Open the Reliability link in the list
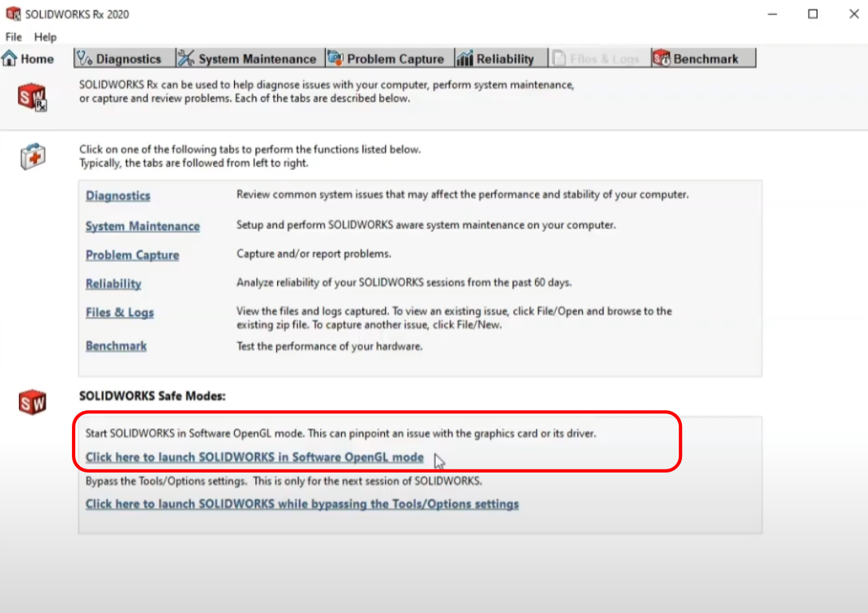This screenshot has width=868, height=613. click(113, 283)
